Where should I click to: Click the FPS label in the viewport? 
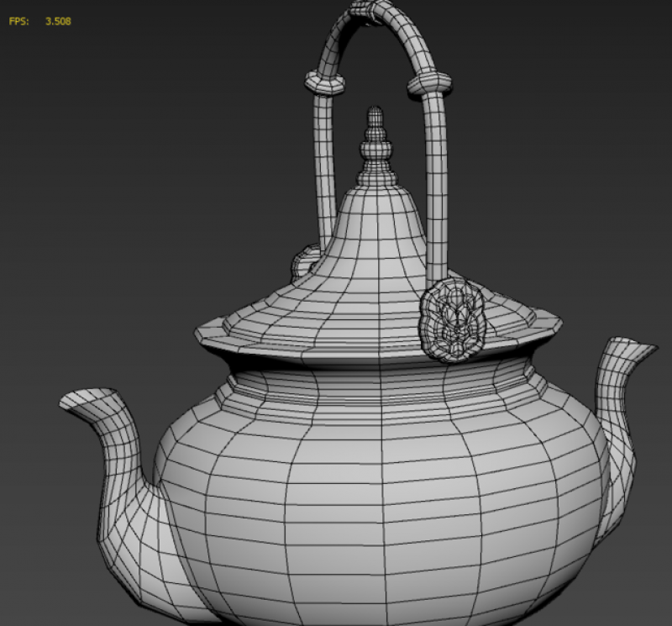[x=18, y=22]
